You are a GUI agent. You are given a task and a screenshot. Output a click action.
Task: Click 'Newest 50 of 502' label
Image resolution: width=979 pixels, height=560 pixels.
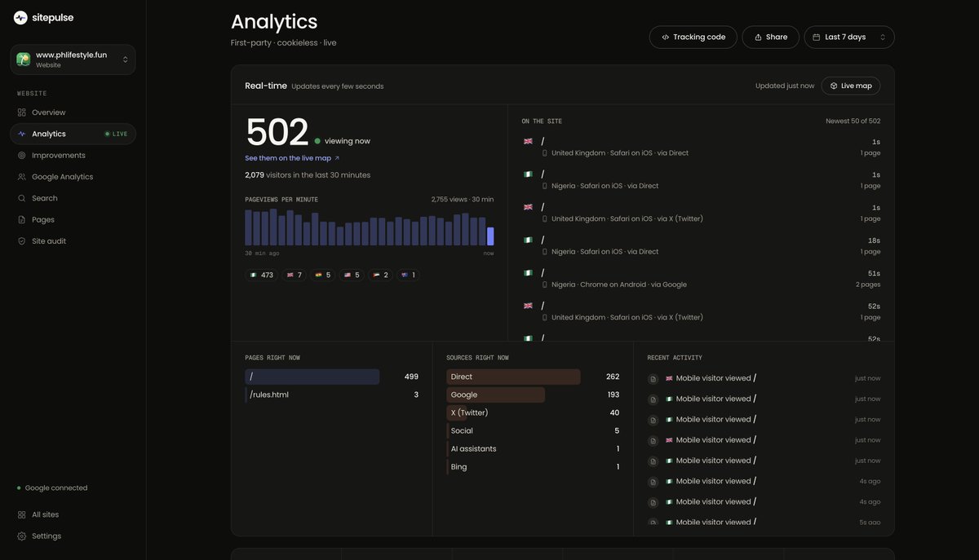853,121
